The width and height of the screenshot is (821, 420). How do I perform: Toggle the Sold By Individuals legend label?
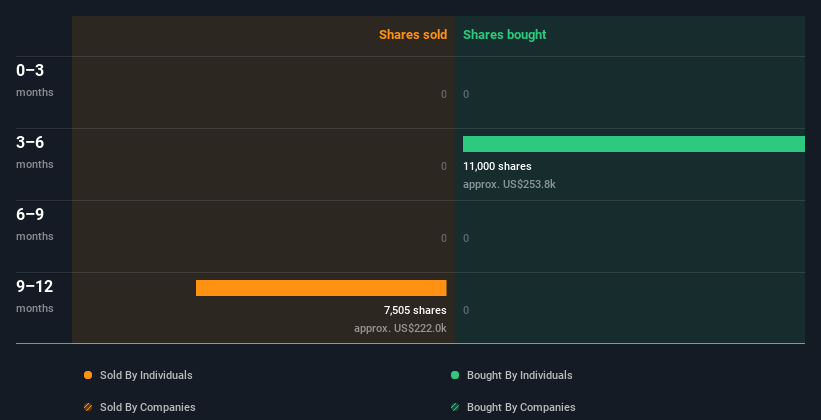click(x=146, y=375)
